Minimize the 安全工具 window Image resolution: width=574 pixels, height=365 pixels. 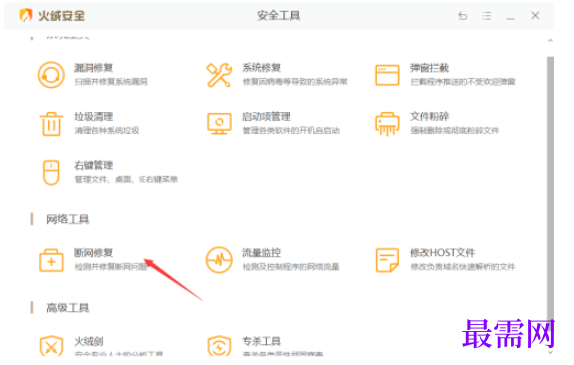[511, 18]
